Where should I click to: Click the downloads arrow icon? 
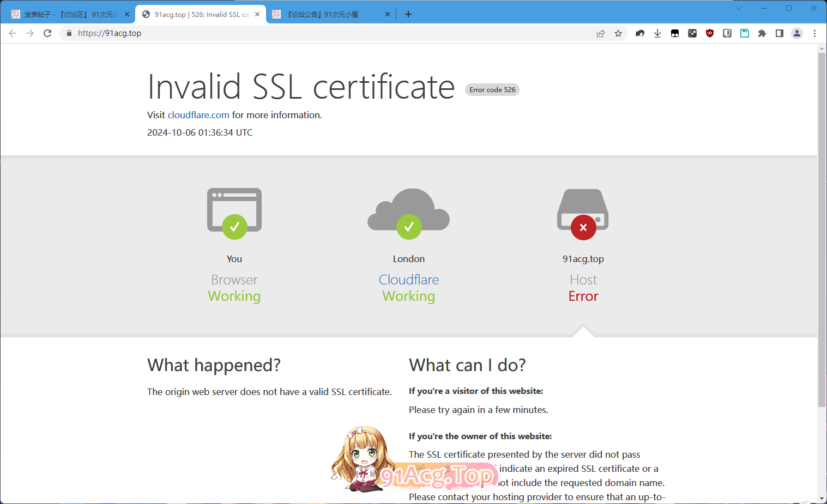(x=657, y=33)
